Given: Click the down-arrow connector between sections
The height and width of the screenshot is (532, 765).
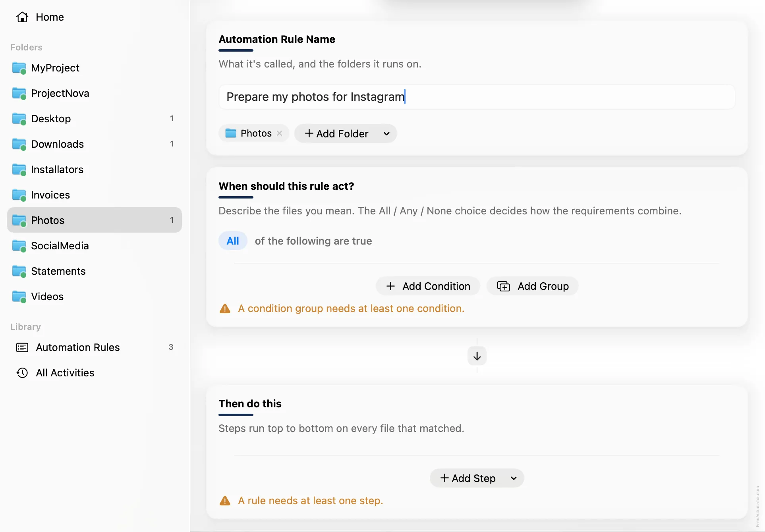Looking at the screenshot, I should tap(477, 356).
